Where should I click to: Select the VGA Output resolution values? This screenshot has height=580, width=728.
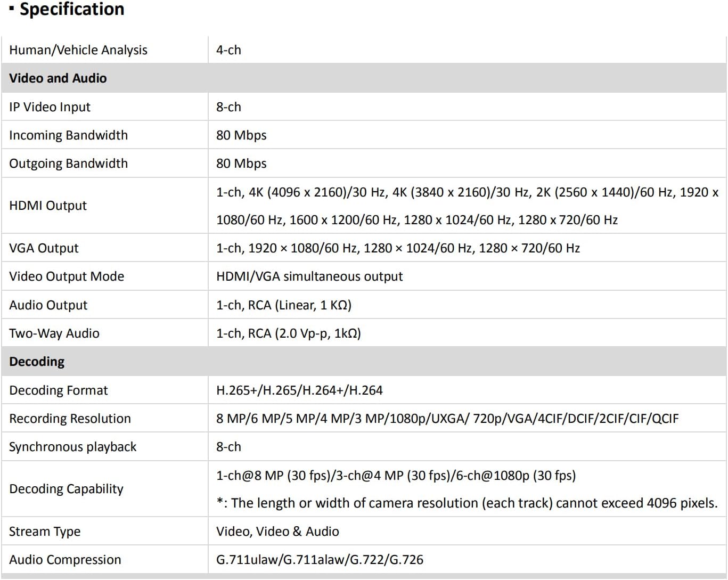398,248
